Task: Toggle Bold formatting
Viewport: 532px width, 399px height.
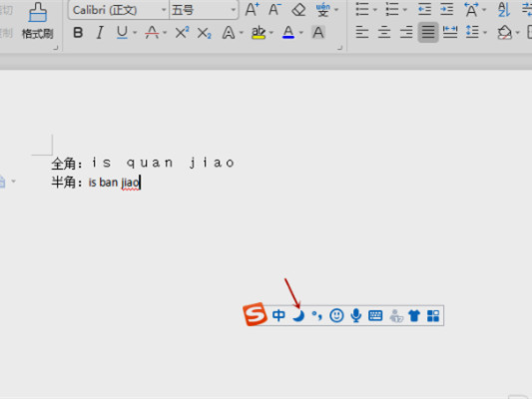Action: [78, 33]
